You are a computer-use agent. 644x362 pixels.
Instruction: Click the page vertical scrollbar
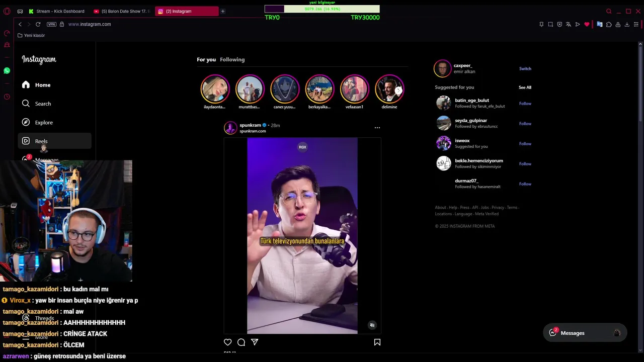(640, 83)
